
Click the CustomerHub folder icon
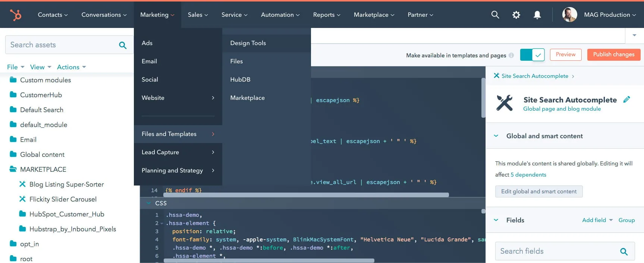(13, 95)
